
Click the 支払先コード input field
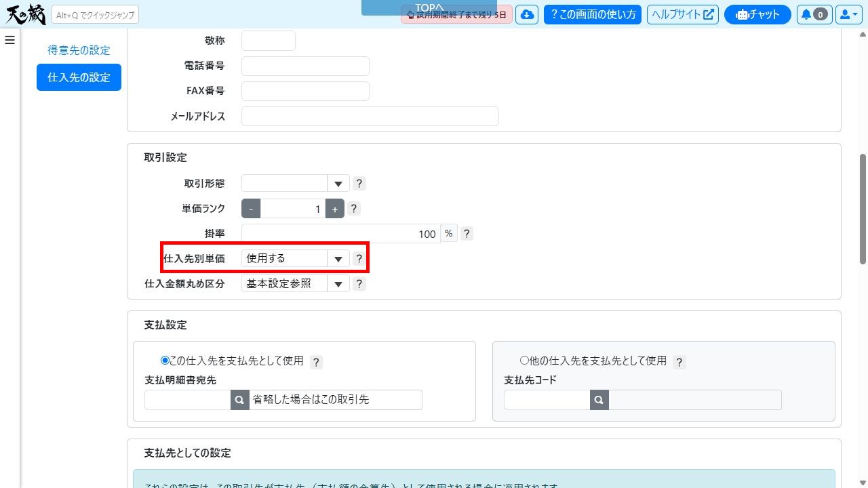[547, 400]
